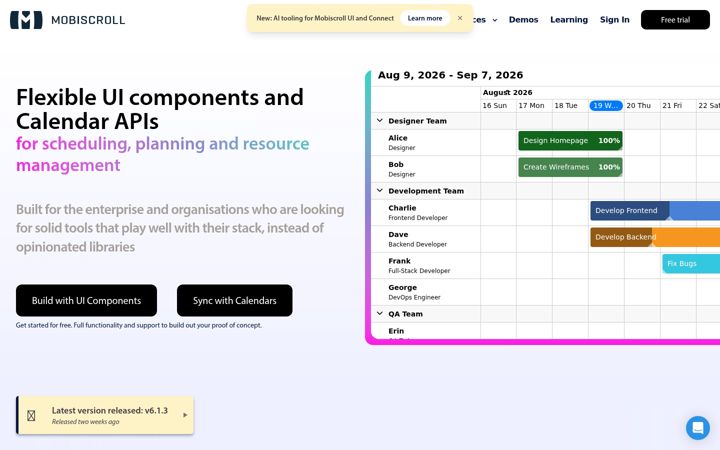
Task: Select the Design Homepage task bar
Action: tap(570, 141)
